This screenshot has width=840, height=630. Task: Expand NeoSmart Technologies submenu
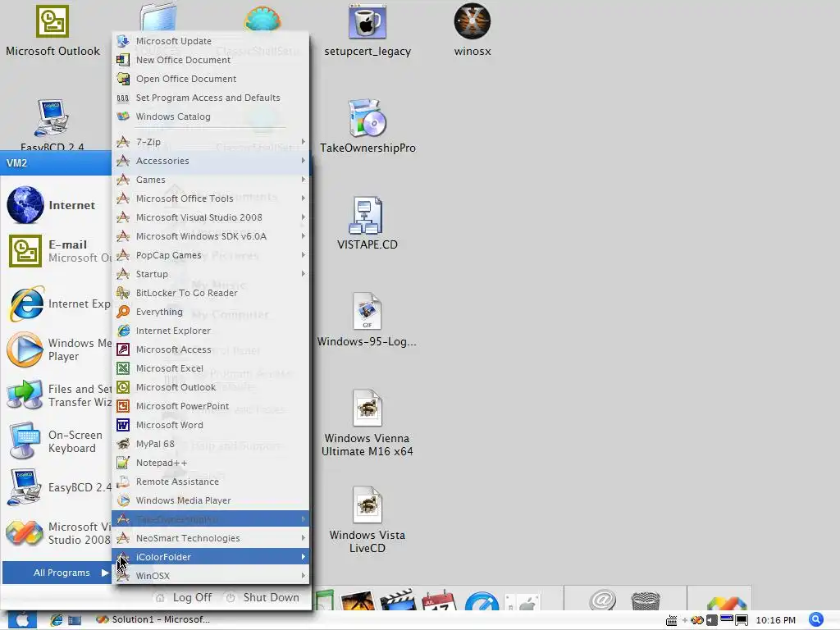coord(211,538)
